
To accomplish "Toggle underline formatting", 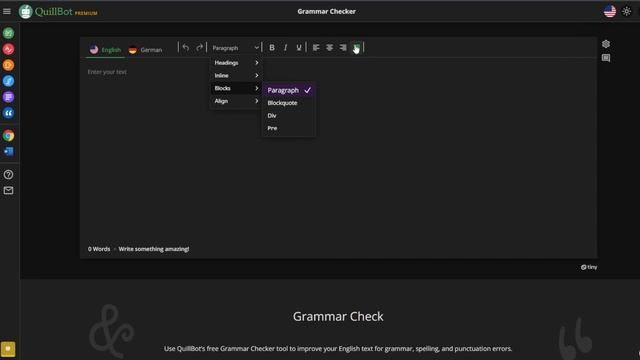I will point(299,48).
